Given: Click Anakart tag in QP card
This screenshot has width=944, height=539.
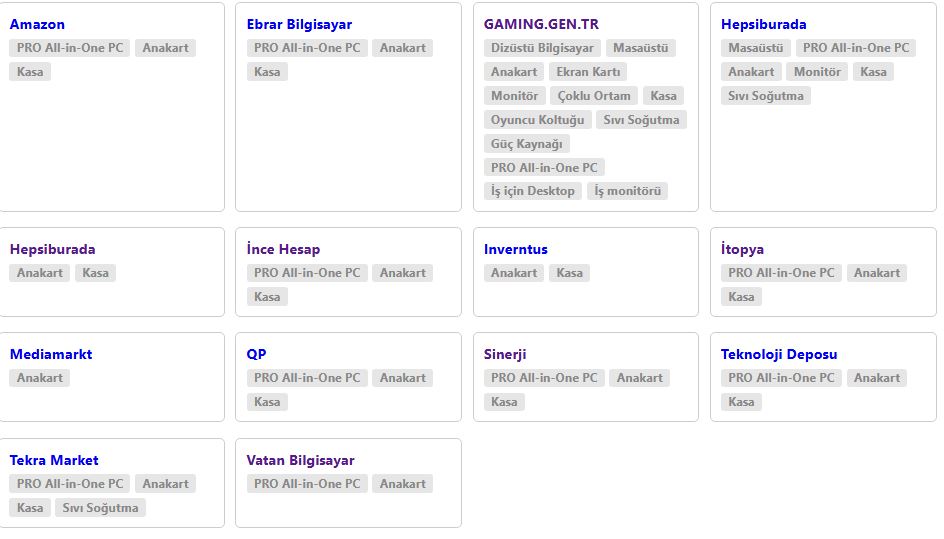Looking at the screenshot, I should coord(403,378).
